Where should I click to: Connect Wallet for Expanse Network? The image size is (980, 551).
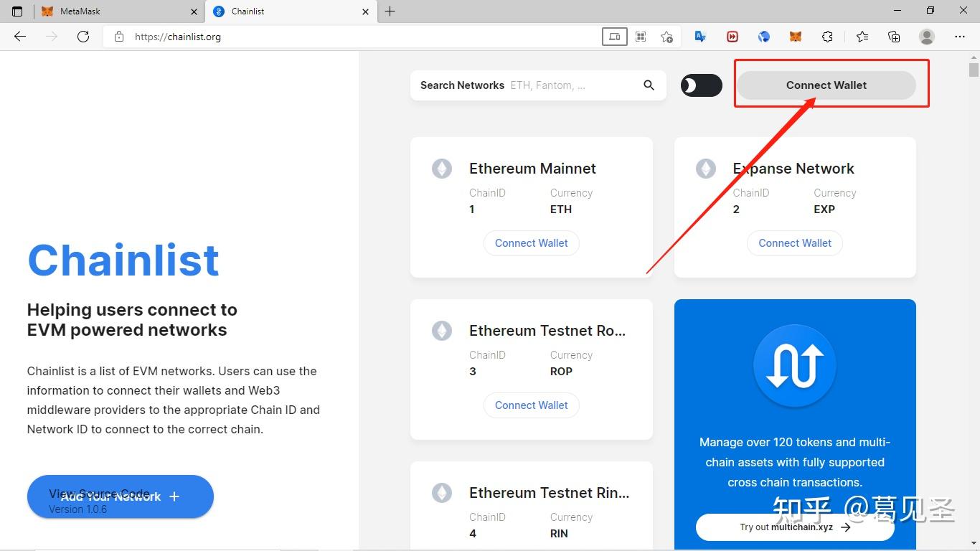click(795, 242)
